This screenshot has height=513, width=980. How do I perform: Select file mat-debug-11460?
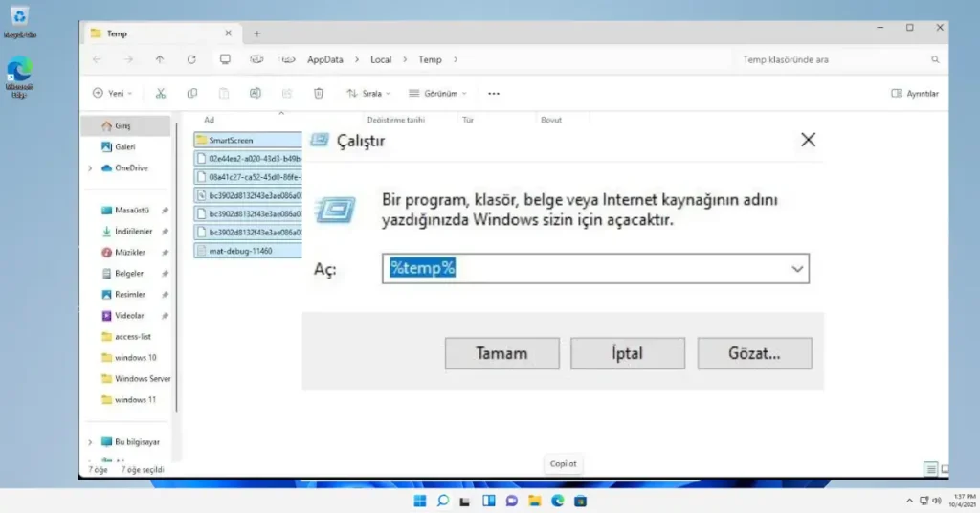coord(248,251)
